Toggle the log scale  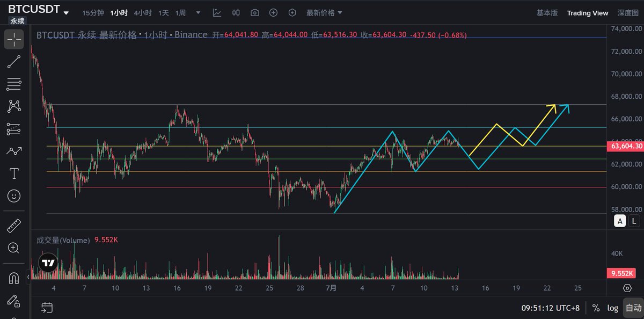[612, 308]
